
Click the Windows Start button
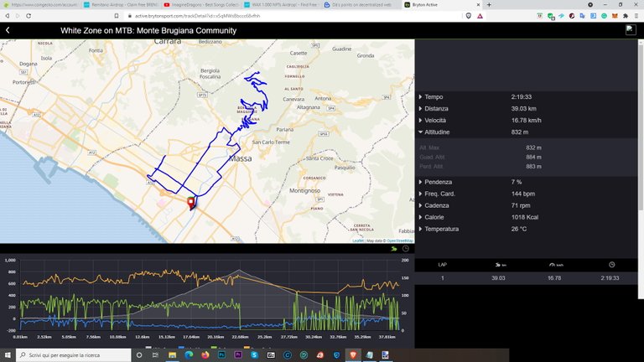[8, 355]
